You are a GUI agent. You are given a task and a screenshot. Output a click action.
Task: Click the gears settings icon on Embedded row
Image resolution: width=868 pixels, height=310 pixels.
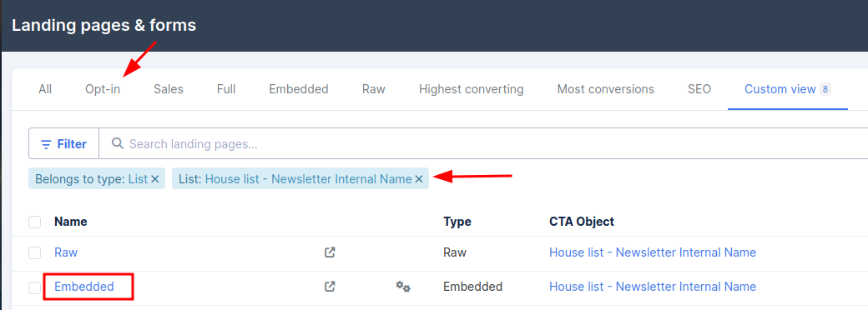click(403, 287)
